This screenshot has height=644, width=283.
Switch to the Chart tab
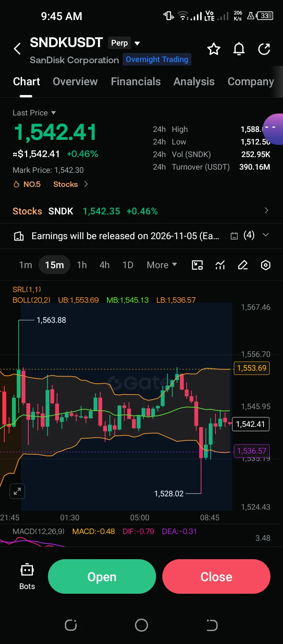click(26, 82)
